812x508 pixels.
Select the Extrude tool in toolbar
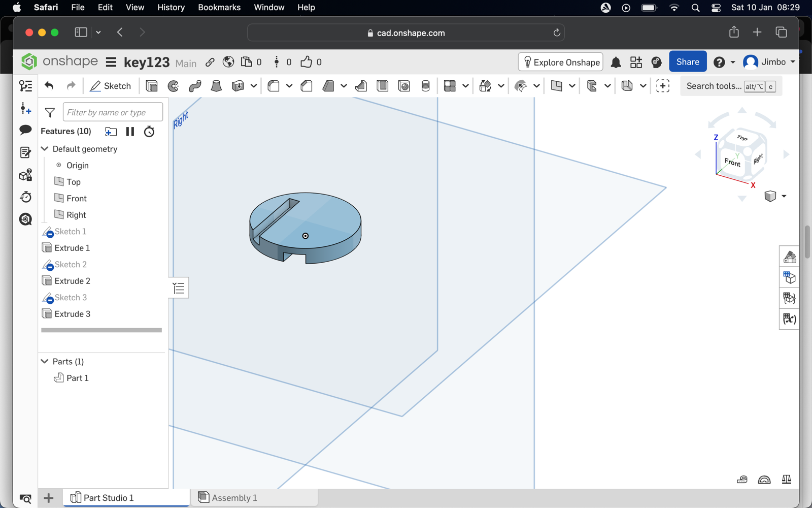[151, 86]
